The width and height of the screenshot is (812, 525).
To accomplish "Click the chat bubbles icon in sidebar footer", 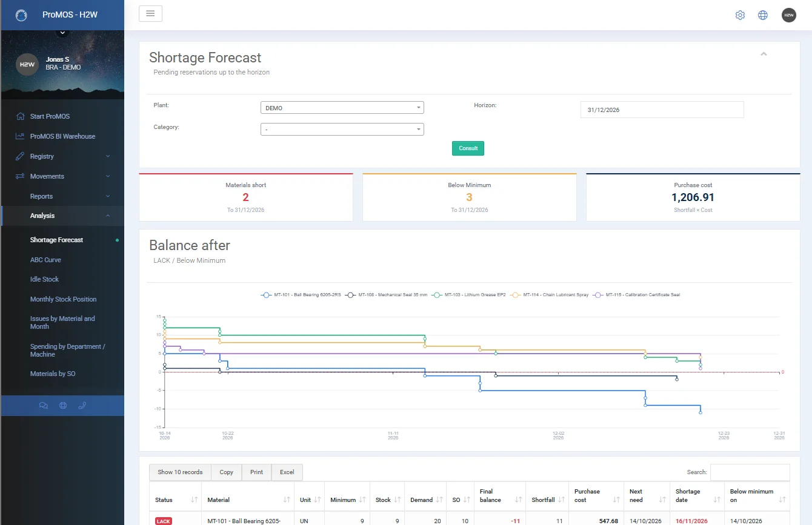I will 43,406.
